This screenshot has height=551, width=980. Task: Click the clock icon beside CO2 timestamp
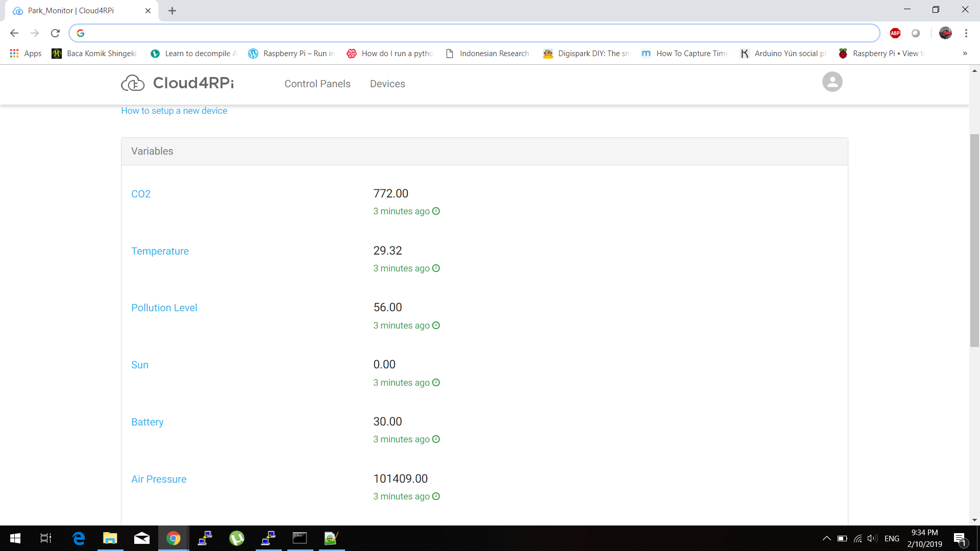(436, 211)
